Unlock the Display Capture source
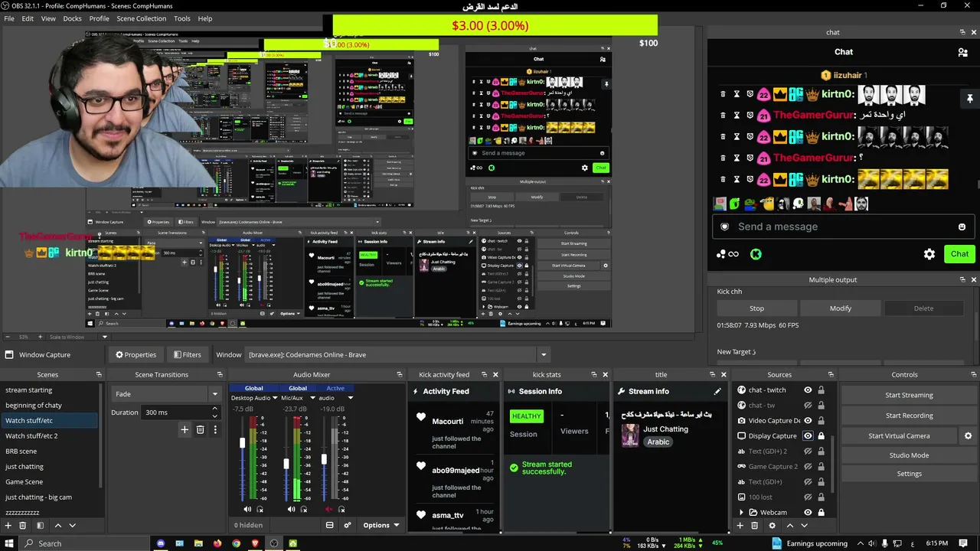Image resolution: width=980 pixels, height=551 pixels. (822, 436)
